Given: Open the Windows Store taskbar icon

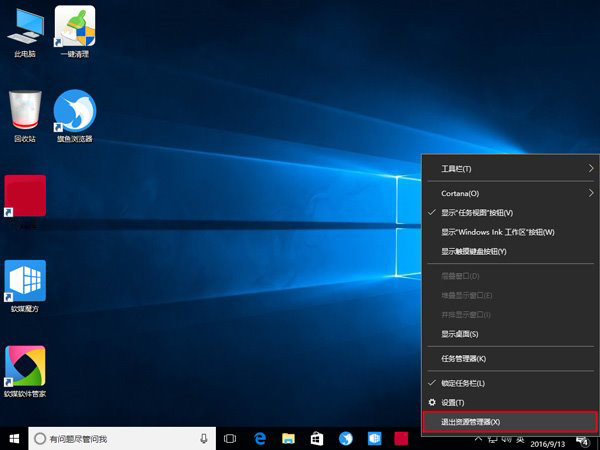Looking at the screenshot, I should click(316, 439).
